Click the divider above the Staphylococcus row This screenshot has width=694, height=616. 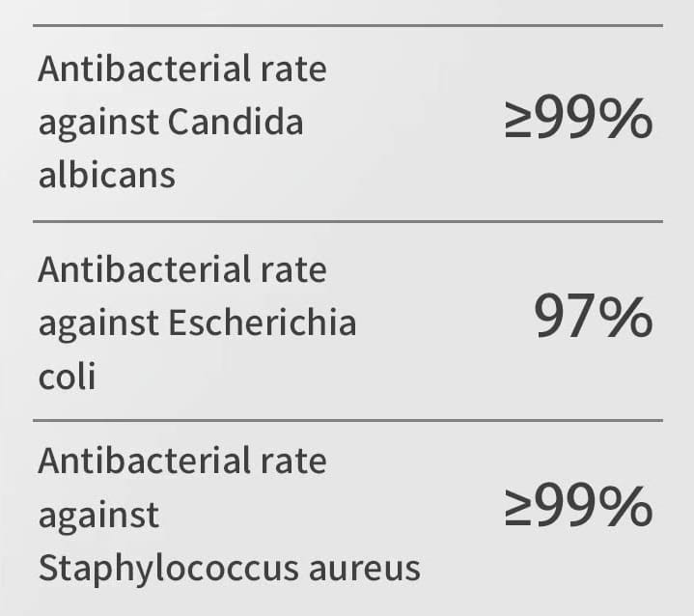click(x=347, y=420)
